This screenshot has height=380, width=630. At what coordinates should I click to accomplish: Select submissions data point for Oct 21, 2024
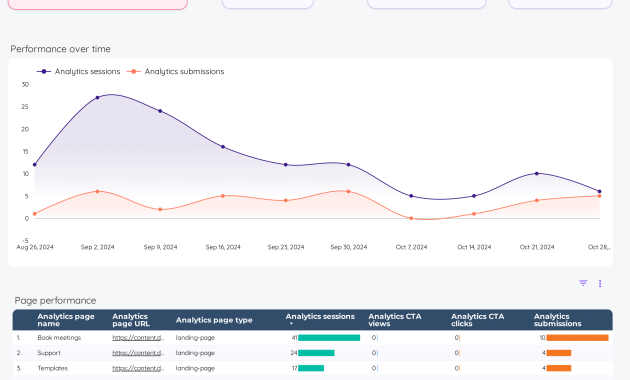(537, 200)
